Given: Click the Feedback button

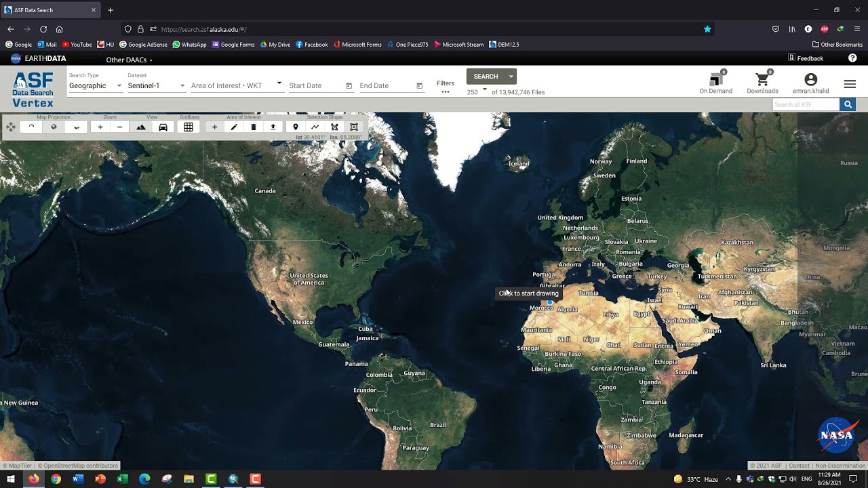Looking at the screenshot, I should [806, 58].
